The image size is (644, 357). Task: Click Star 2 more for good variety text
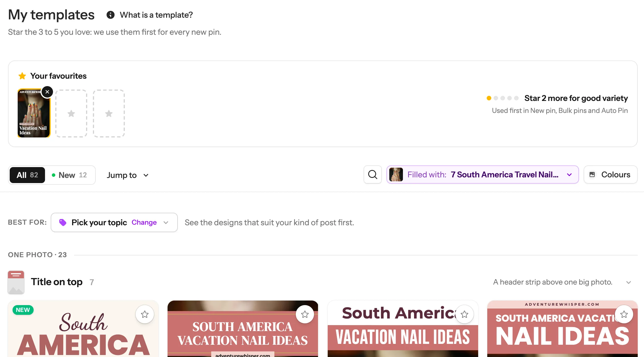tap(576, 98)
